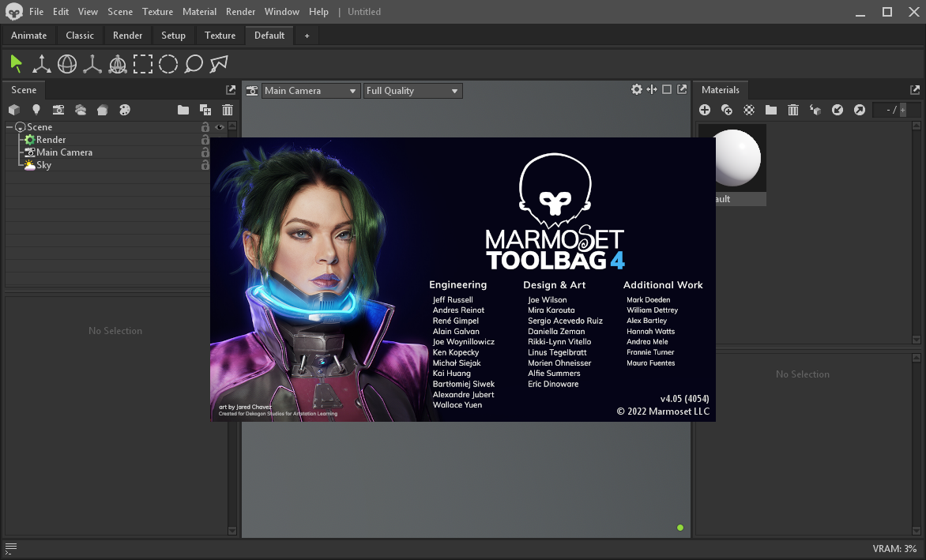Toggle the lock on the Main Camera item
The width and height of the screenshot is (926, 560).
tap(205, 152)
